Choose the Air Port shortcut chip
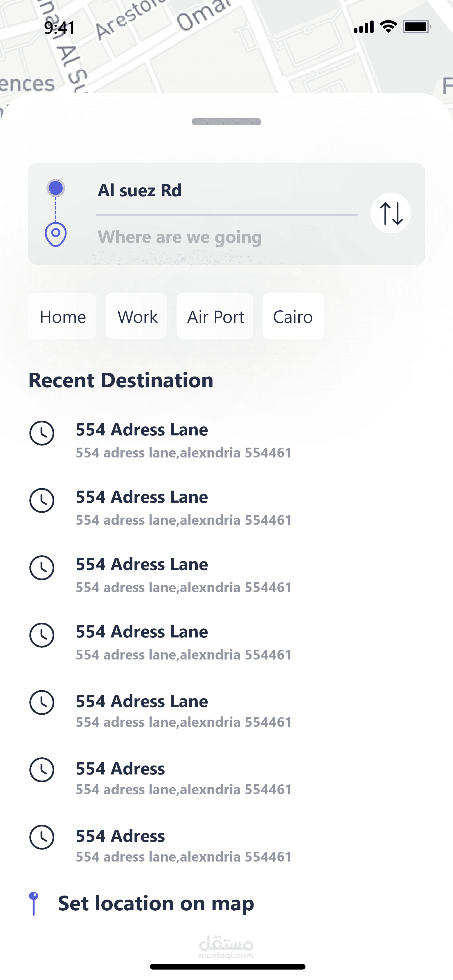This screenshot has width=453, height=980. (x=215, y=316)
